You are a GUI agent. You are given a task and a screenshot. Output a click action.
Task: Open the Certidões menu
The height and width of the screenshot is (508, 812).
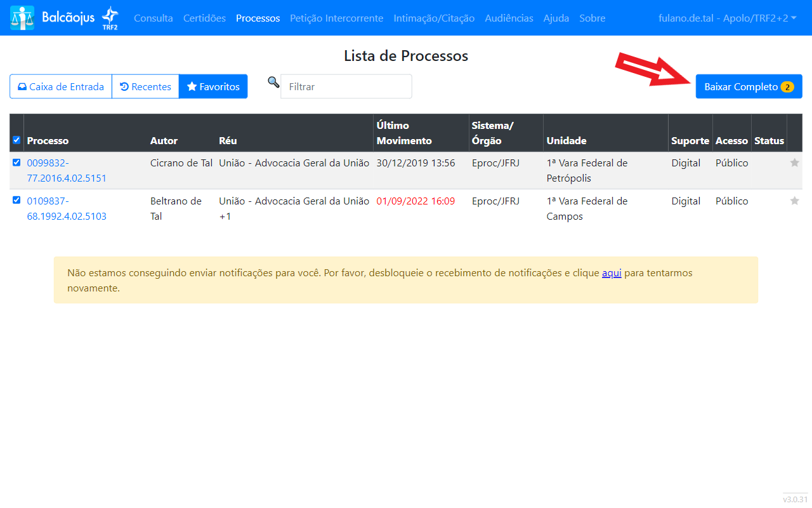coord(204,18)
